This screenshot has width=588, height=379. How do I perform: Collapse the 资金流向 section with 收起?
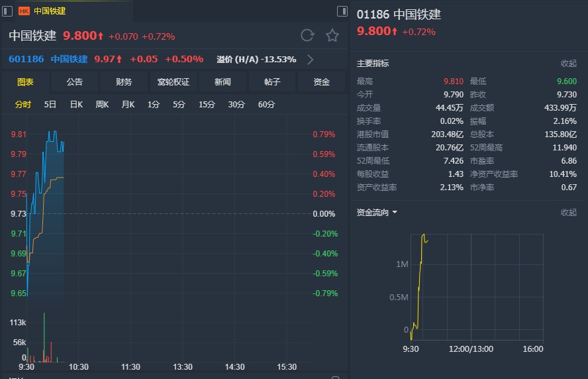(568, 213)
